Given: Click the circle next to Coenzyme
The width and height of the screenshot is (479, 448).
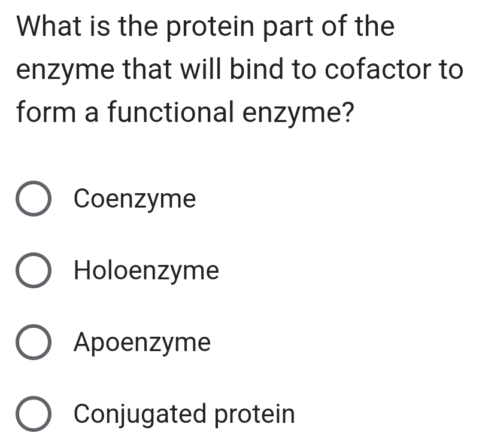Looking at the screenshot, I should click(x=33, y=199).
